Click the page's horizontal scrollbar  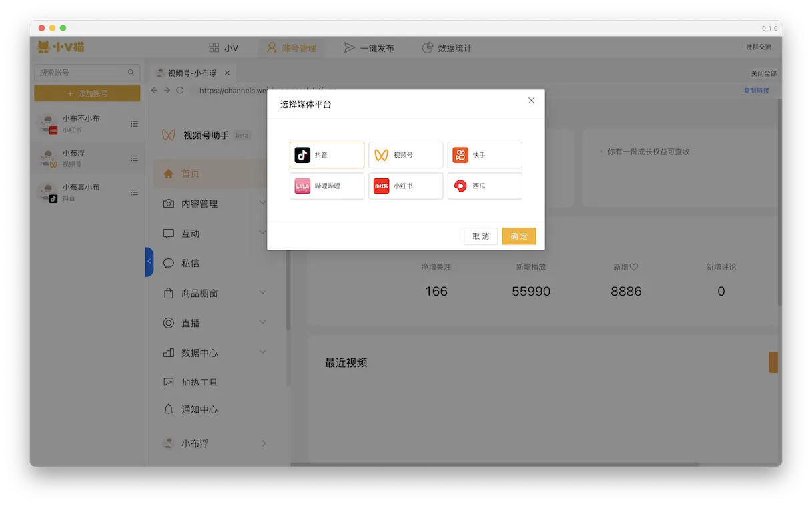pos(494,464)
